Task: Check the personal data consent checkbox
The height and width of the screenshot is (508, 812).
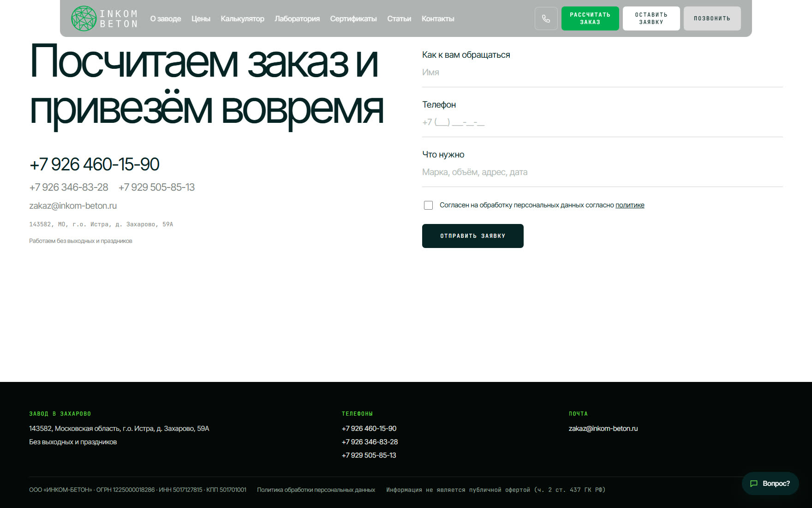Action: (x=428, y=205)
